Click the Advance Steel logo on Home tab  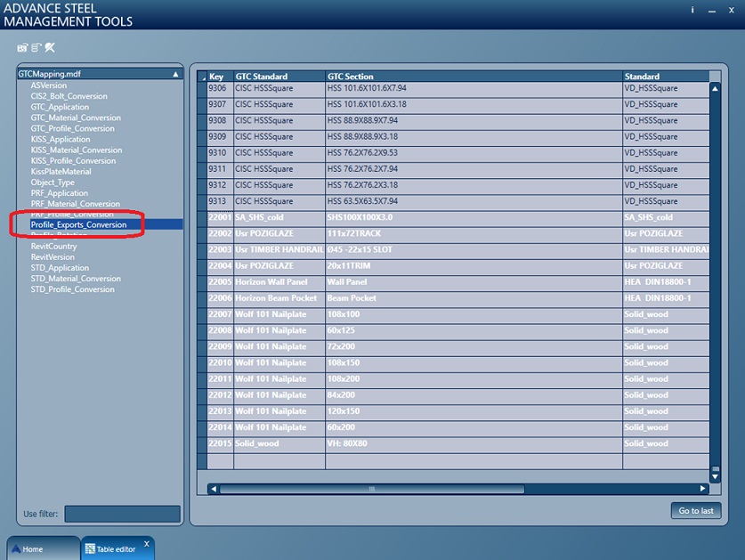[x=16, y=549]
